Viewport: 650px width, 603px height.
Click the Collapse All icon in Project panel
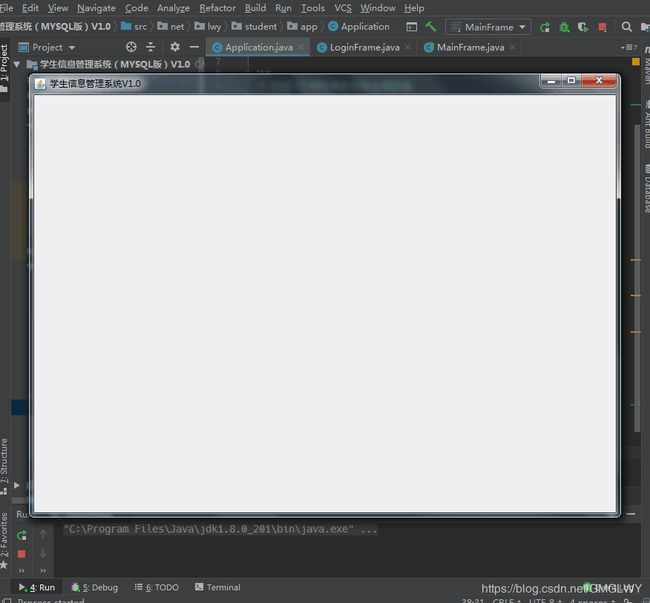[150, 47]
